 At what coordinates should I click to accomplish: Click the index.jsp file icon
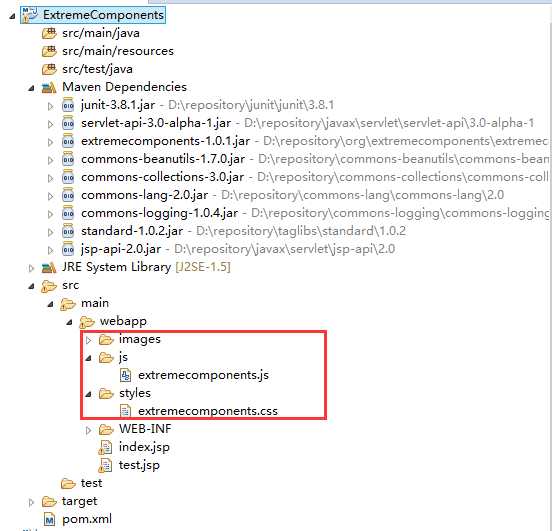click(x=105, y=447)
